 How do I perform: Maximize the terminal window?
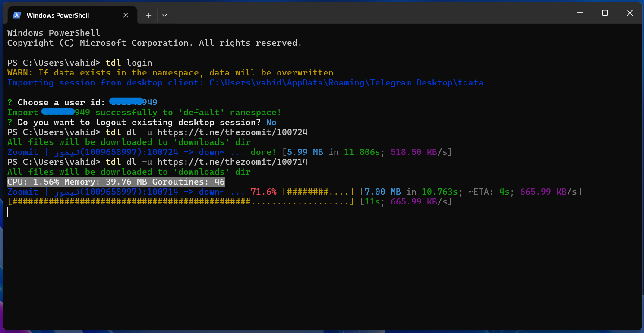605,13
